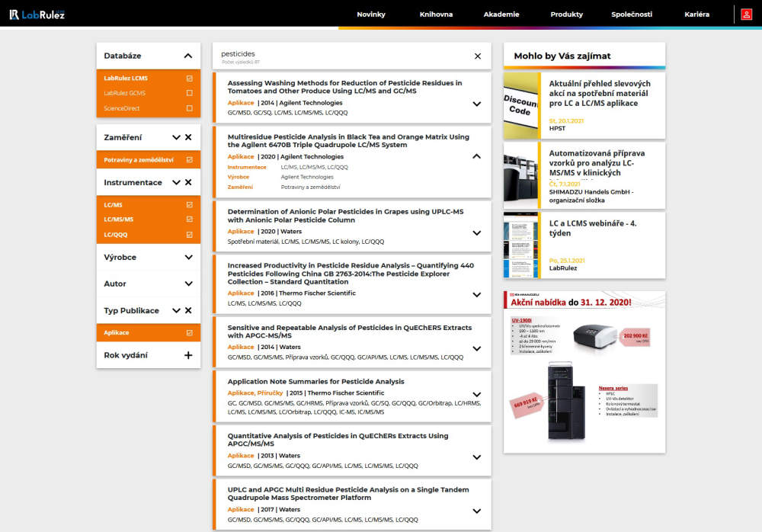
Task: Expand the Instrumentace dropdown chevron
Action: pyautogui.click(x=177, y=182)
